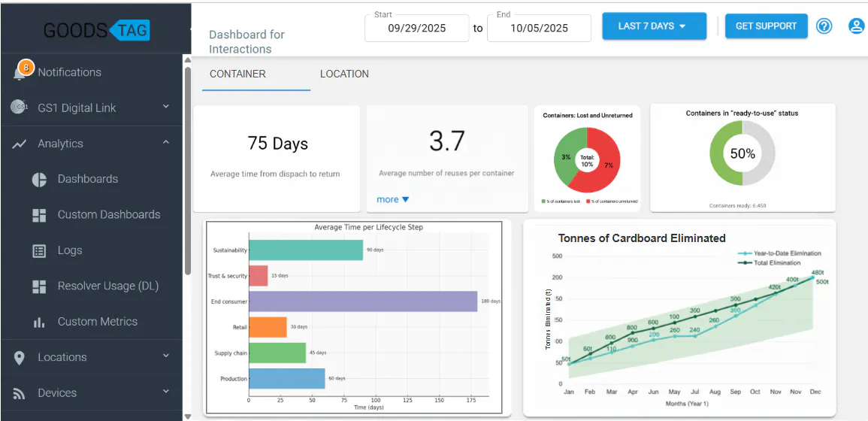
Task: Click the Trust & security red bar
Action: (259, 275)
